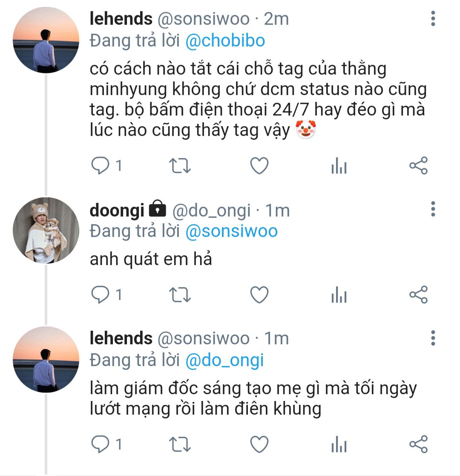
Task: View analytics of the first lehends tweet
Action: point(339,167)
